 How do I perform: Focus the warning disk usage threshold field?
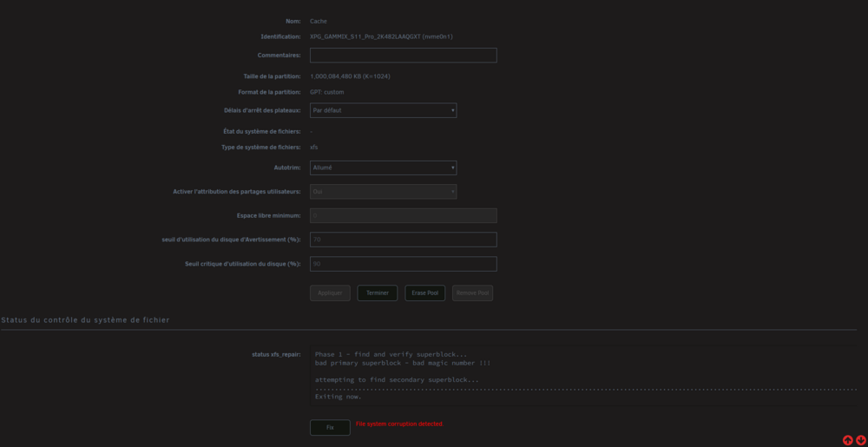coord(403,240)
